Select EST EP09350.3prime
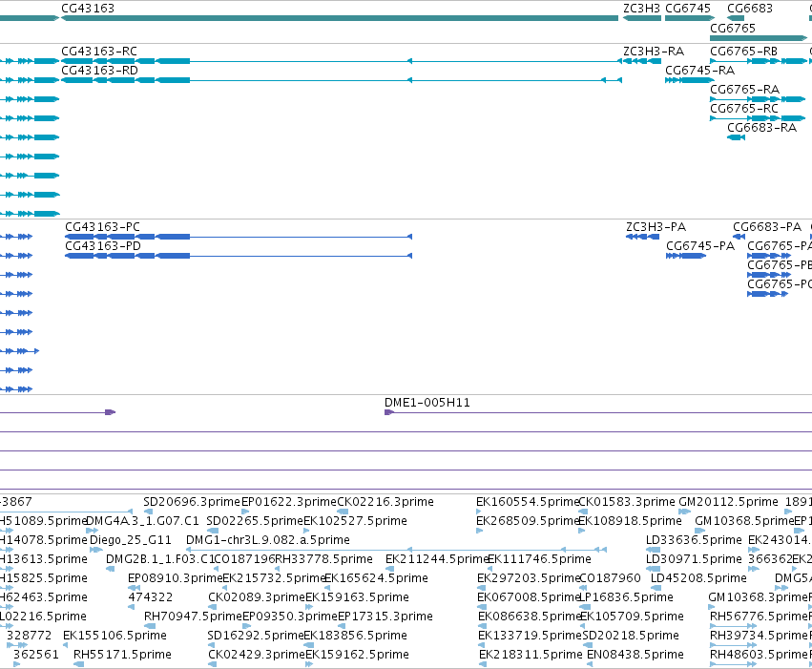812x669 pixels. (289, 617)
